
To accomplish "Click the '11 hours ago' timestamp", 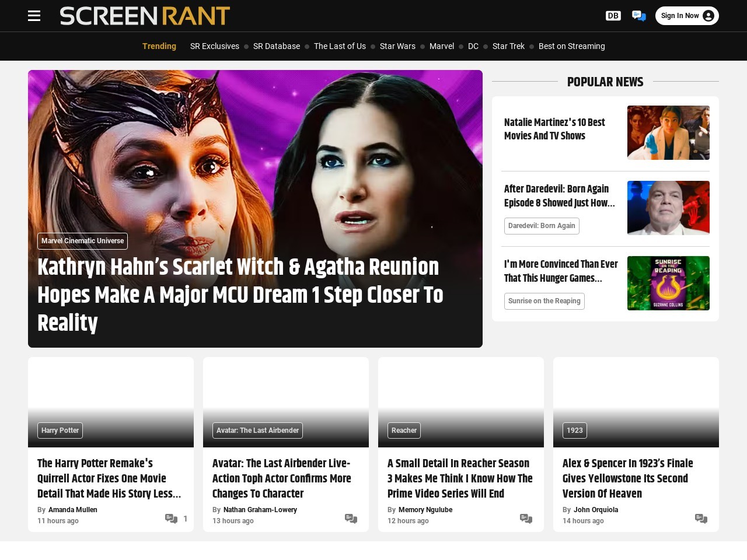I will click(x=58, y=521).
